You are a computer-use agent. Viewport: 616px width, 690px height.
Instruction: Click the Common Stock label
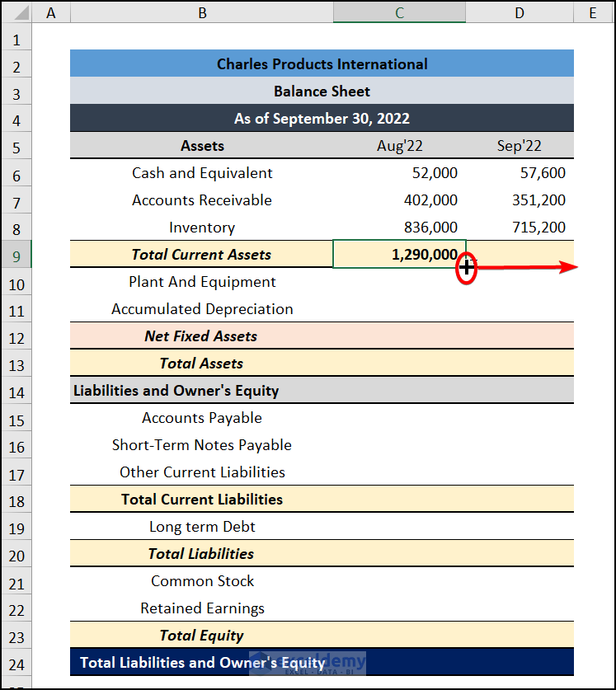click(202, 581)
